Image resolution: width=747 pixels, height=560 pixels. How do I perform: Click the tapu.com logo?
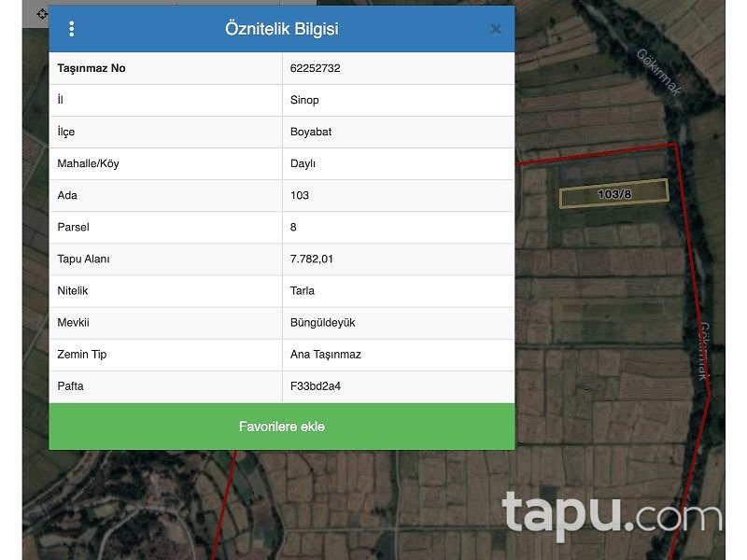tap(611, 514)
